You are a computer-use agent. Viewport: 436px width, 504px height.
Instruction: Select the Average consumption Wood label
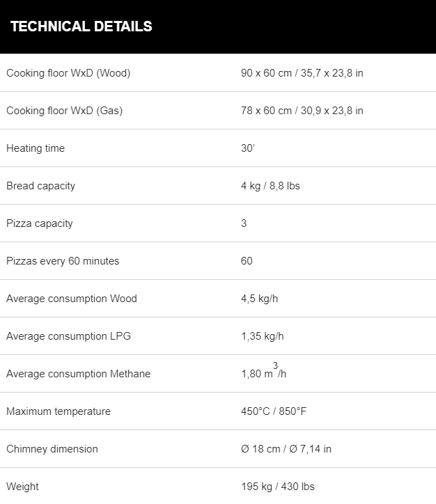coord(71,299)
